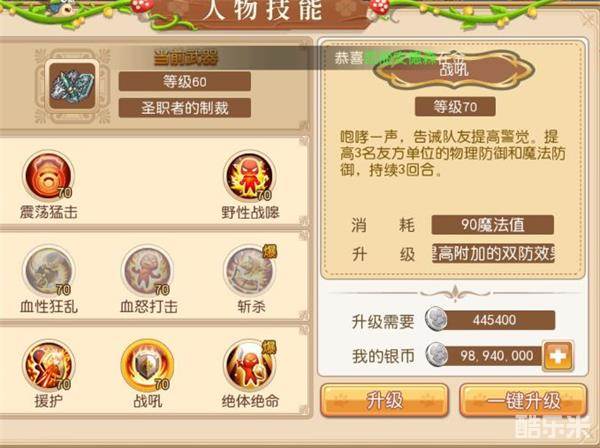Choose the 血性狂乱 skill icon

point(48,270)
